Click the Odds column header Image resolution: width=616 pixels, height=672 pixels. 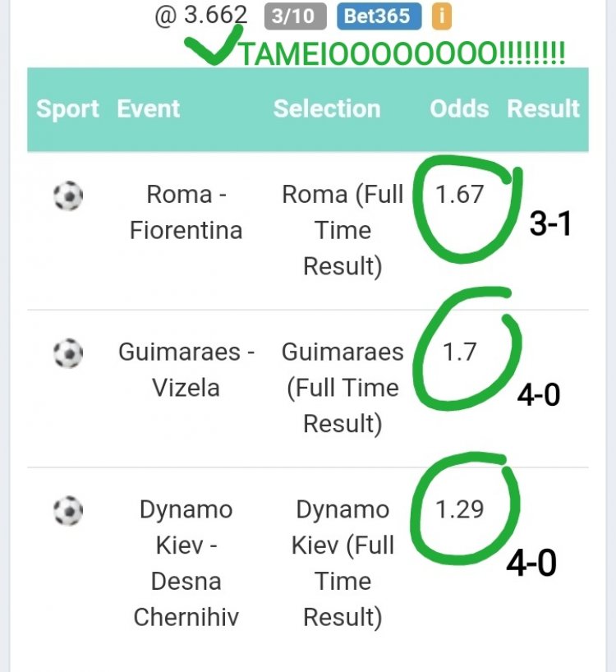point(459,108)
